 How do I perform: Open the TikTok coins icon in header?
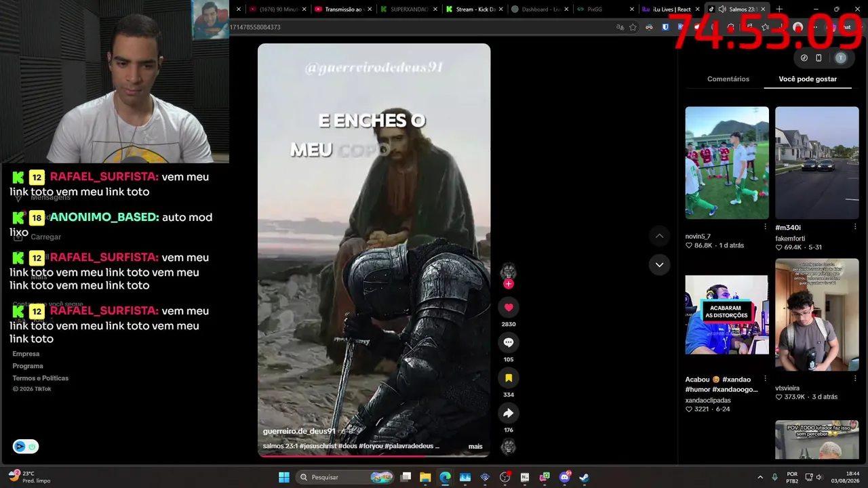point(804,58)
